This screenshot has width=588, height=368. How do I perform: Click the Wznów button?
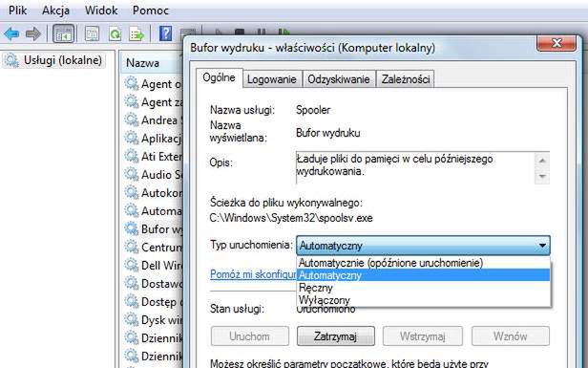coord(511,336)
